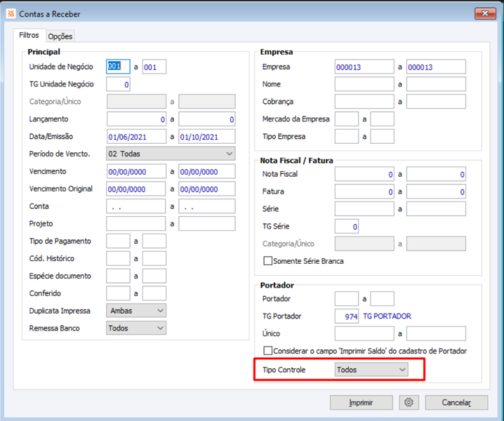Click the Conta end field
Image resolution: width=504 pixels, height=421 pixels.
[206, 206]
